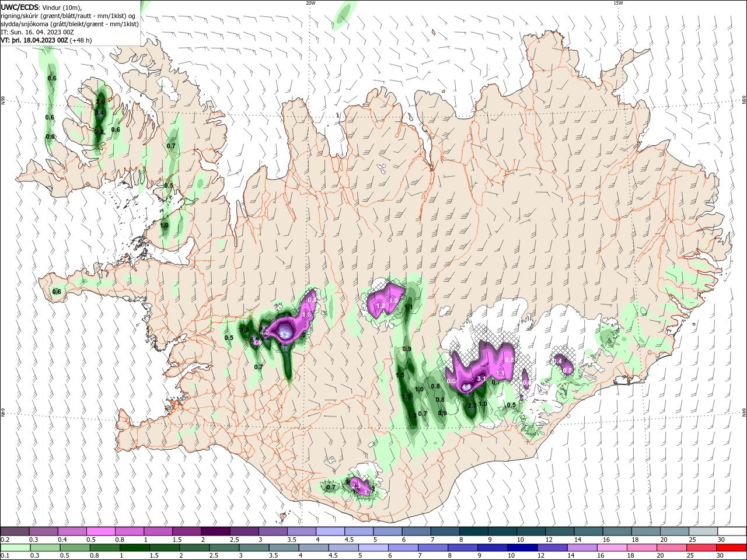747x560 pixels.
Task: Click the 2.2 value in the Westfjords
Action: (x=99, y=132)
